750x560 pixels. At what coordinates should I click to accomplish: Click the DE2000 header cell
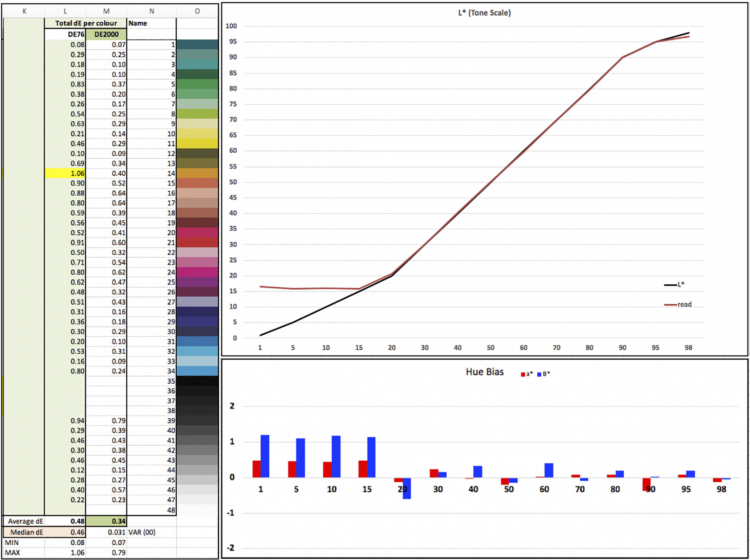point(106,35)
